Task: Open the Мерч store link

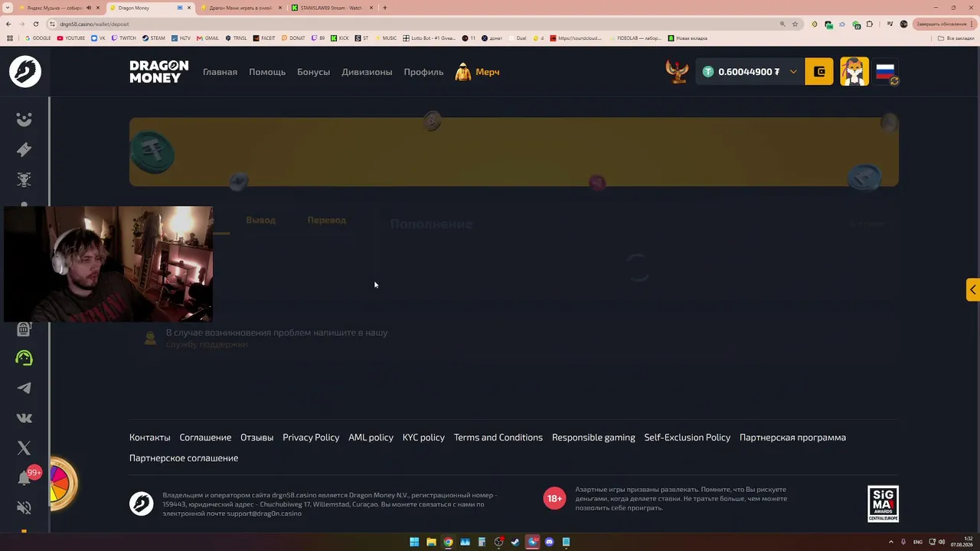Action: coord(477,72)
